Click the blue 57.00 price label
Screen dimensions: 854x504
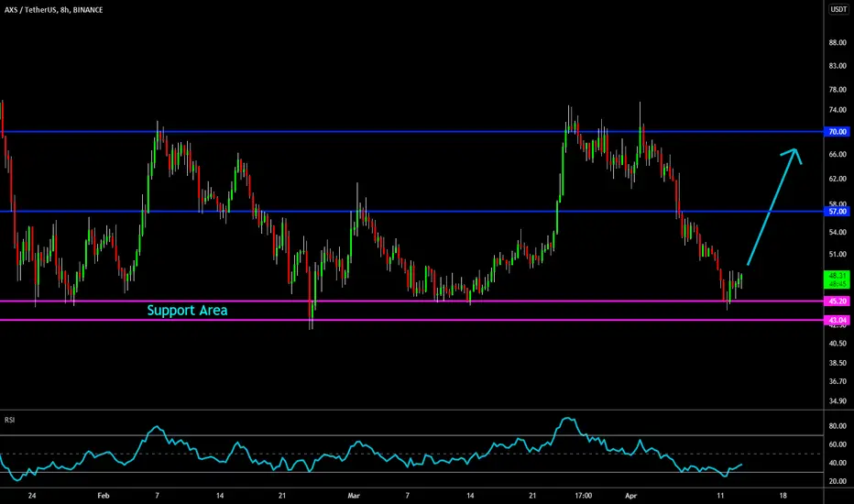click(838, 212)
